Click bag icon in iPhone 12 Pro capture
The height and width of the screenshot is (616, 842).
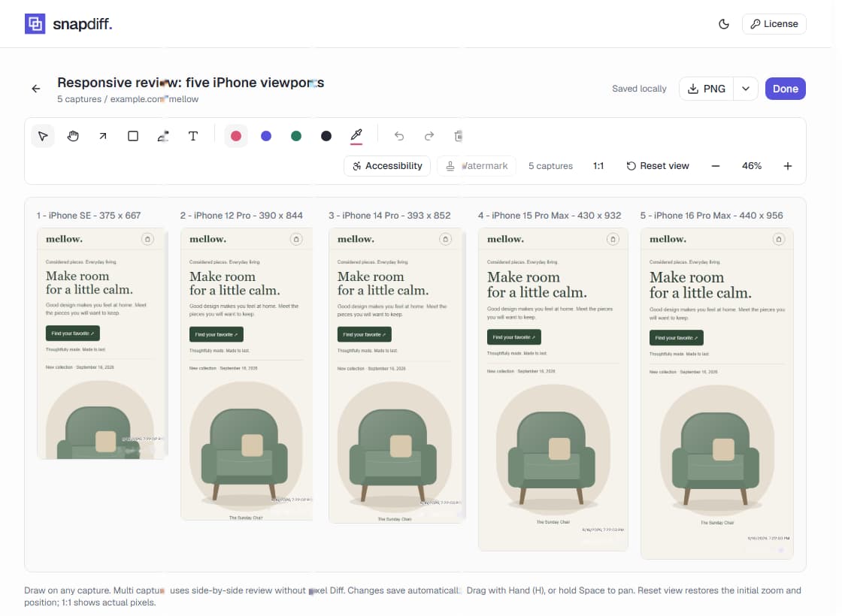point(296,239)
